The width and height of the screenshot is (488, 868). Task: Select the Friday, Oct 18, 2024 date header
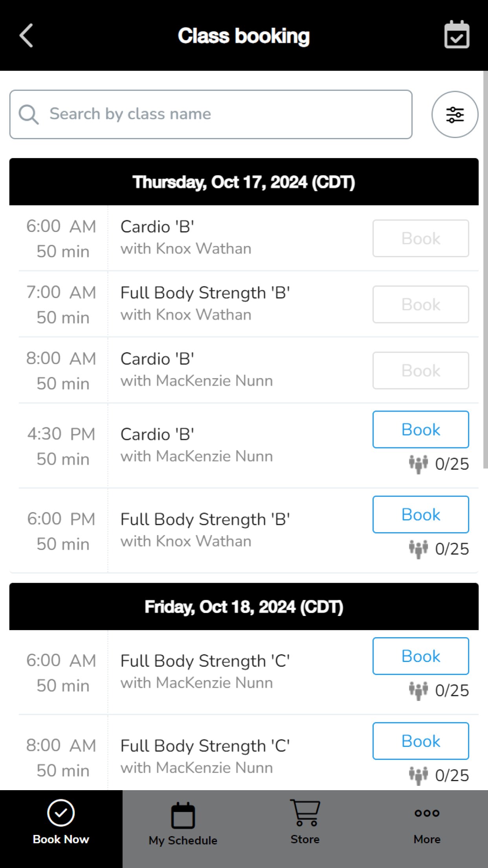tap(244, 607)
